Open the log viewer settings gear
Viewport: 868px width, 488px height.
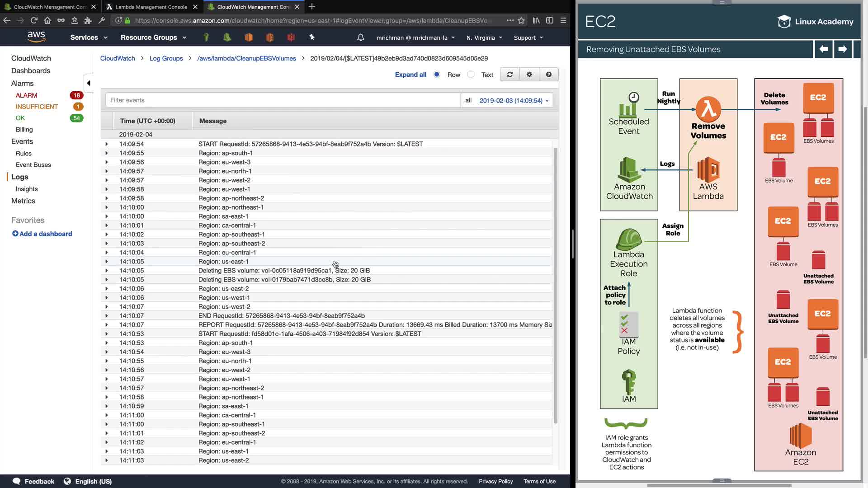pos(529,75)
